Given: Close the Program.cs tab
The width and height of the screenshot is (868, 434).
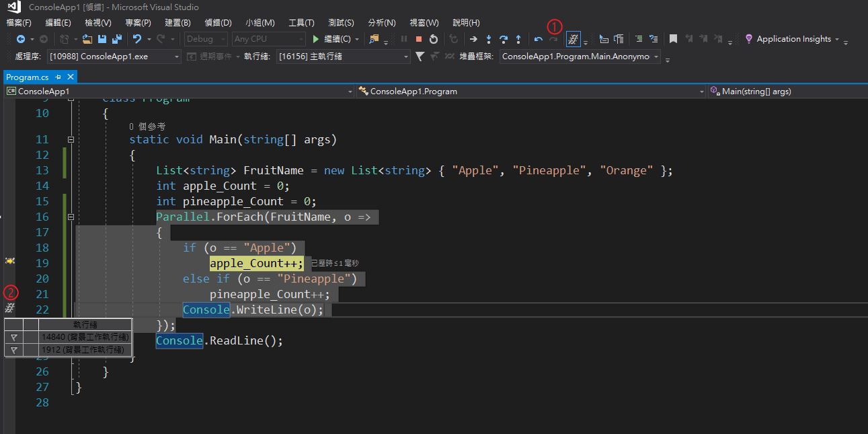Looking at the screenshot, I should [71, 77].
